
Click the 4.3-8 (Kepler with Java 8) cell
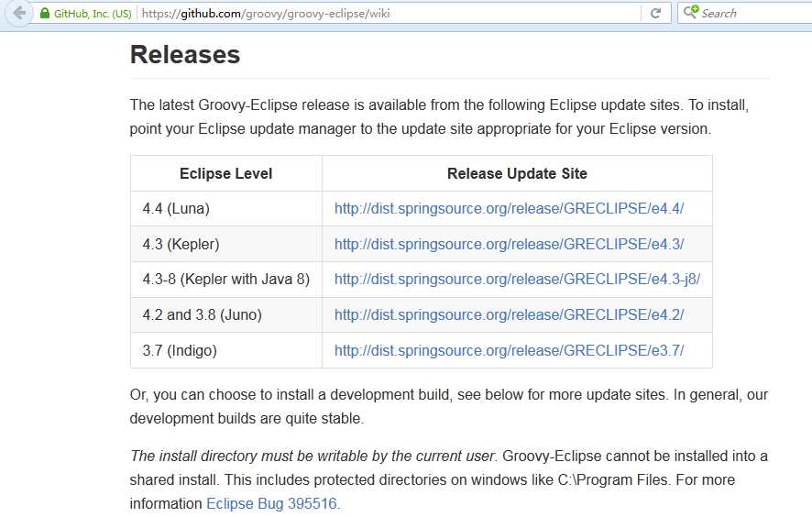225,280
